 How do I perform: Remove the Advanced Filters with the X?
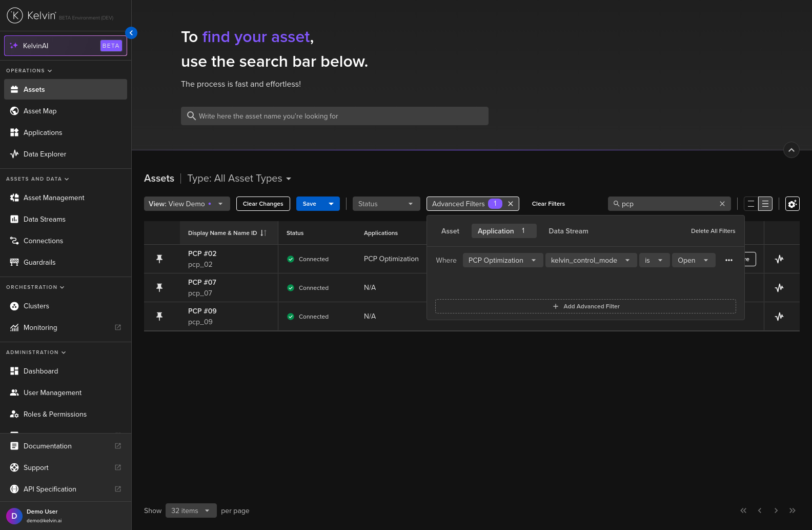point(511,204)
